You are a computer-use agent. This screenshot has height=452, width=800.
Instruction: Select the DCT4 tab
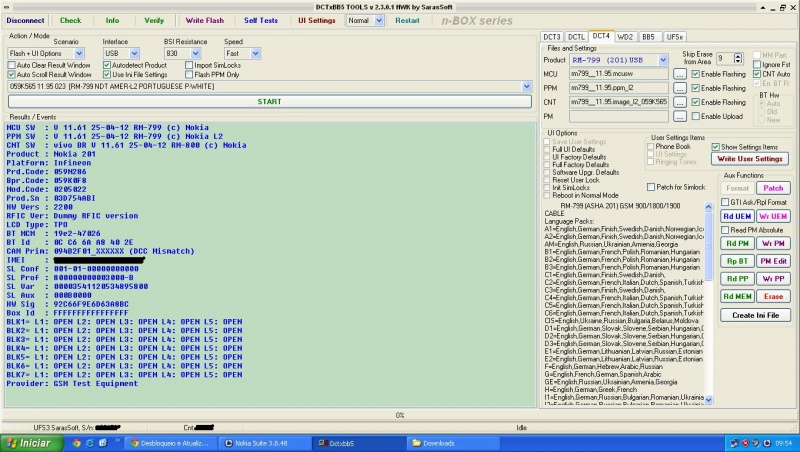[x=601, y=36]
